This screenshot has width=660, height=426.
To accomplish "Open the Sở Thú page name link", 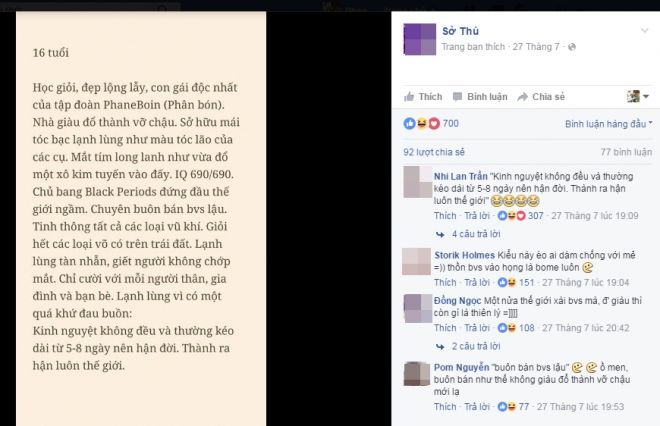I will click(x=460, y=31).
